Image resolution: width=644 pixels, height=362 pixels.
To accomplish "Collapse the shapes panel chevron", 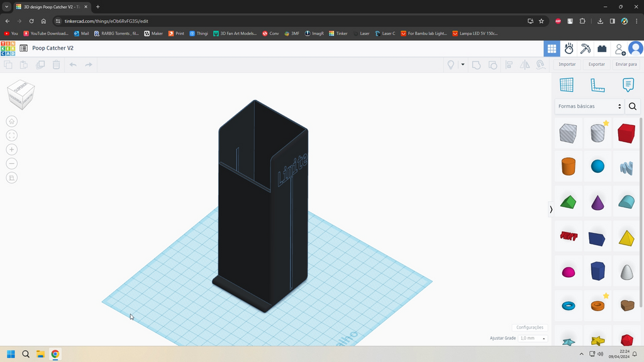I will (x=551, y=209).
